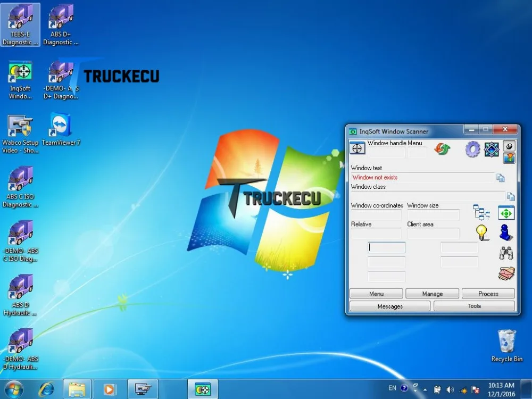Click the Window handle field
The image size is (532, 399).
click(x=386, y=152)
